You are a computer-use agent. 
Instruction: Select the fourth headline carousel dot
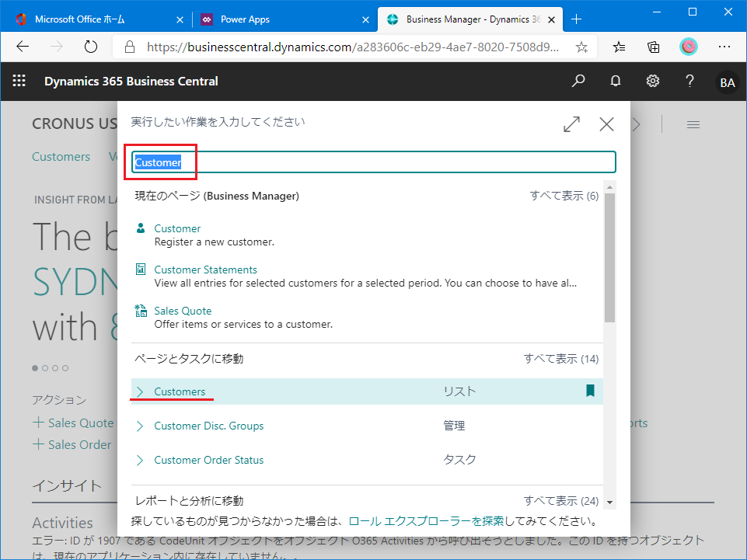[x=65, y=368]
